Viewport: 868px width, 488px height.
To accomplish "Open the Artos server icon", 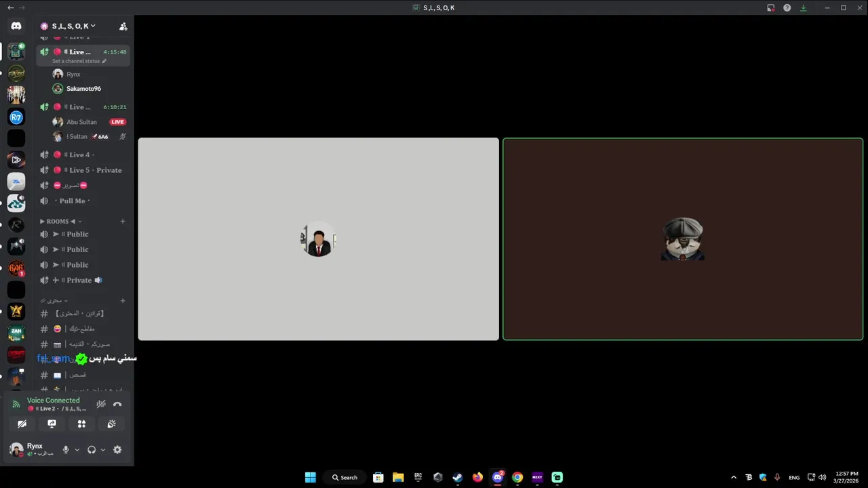I will pyautogui.click(x=16, y=312).
